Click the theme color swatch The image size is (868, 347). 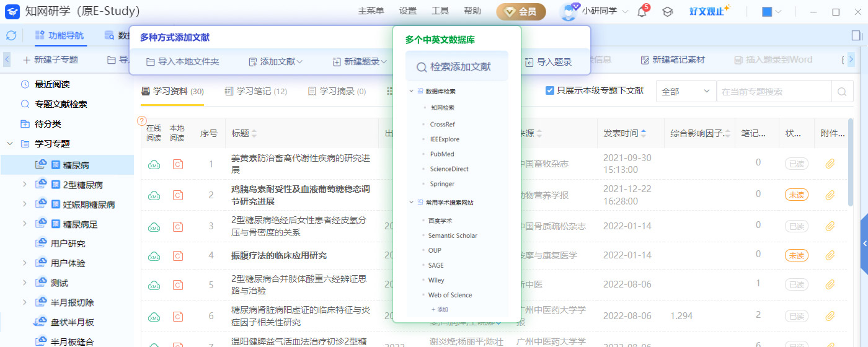(x=767, y=12)
